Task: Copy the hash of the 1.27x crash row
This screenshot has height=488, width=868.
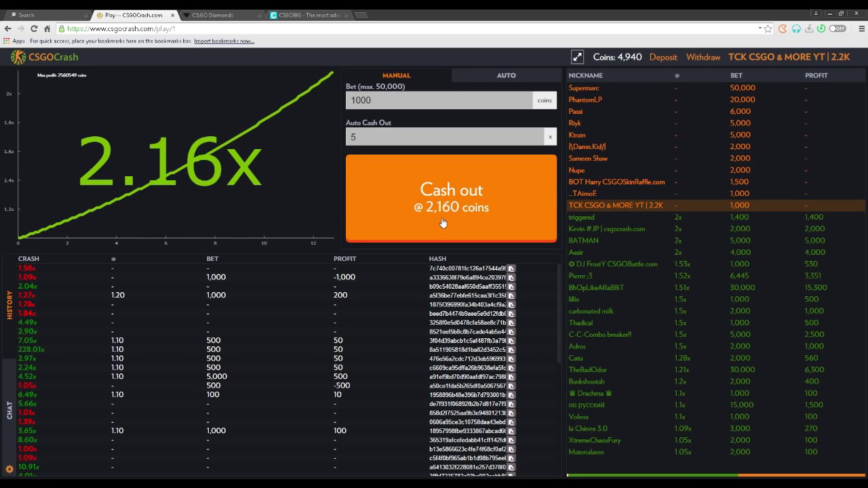Action: (511, 296)
